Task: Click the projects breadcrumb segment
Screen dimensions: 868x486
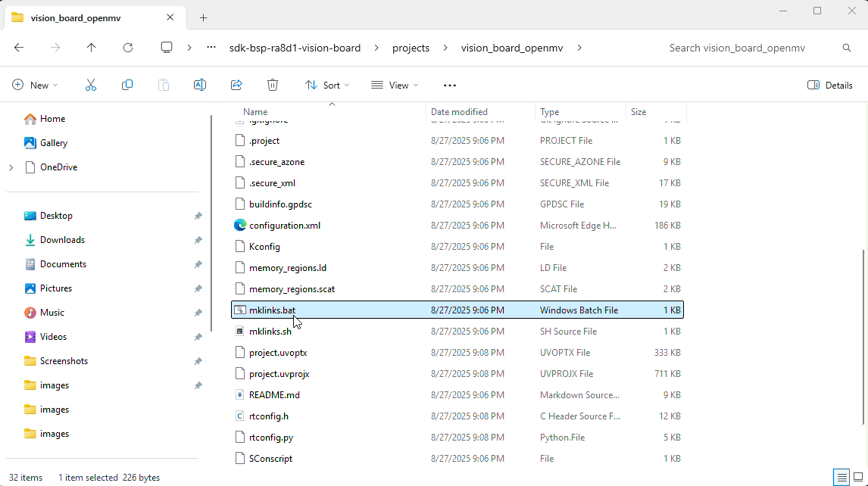Action: coord(411,48)
